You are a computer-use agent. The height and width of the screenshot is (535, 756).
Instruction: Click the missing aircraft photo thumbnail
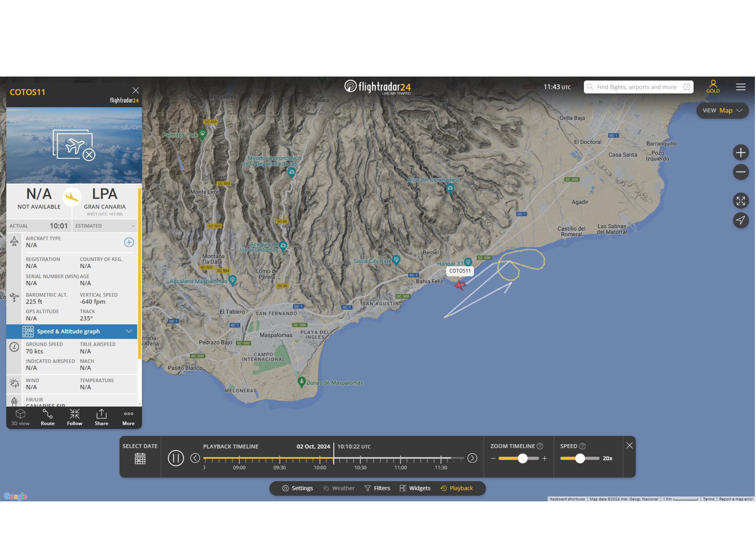coord(74,145)
